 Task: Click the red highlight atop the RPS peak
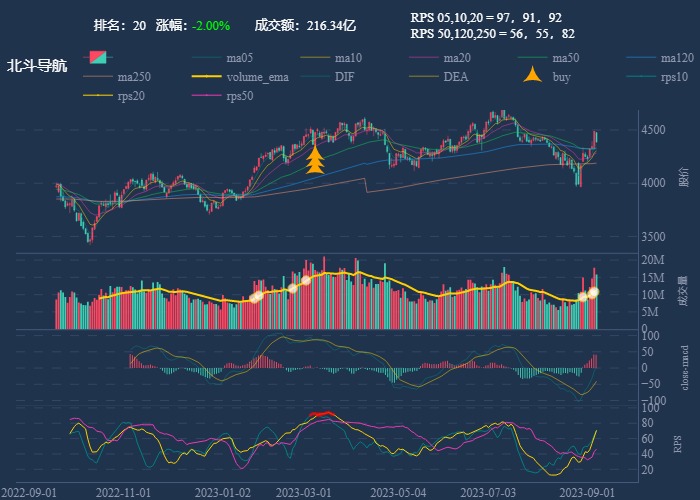pyautogui.click(x=320, y=413)
